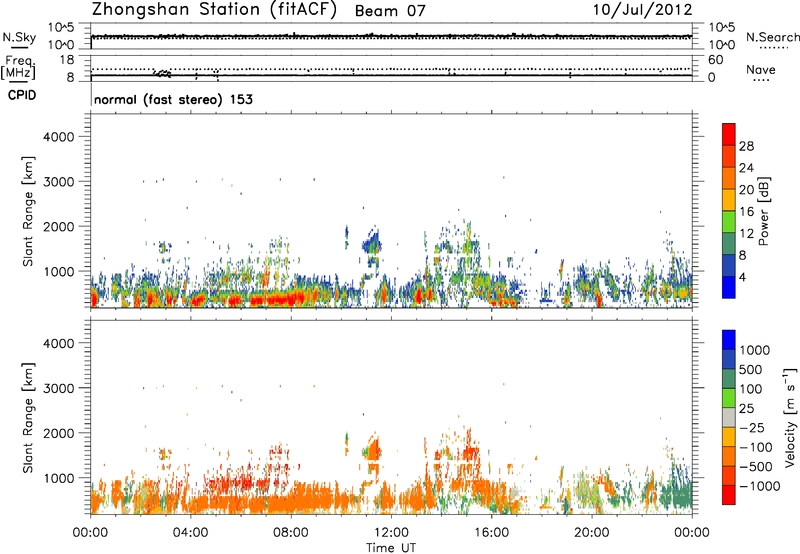Click the '20' tick on the Power colorbar
Image resolution: width=800 pixels, height=554 pixels.
click(x=746, y=190)
